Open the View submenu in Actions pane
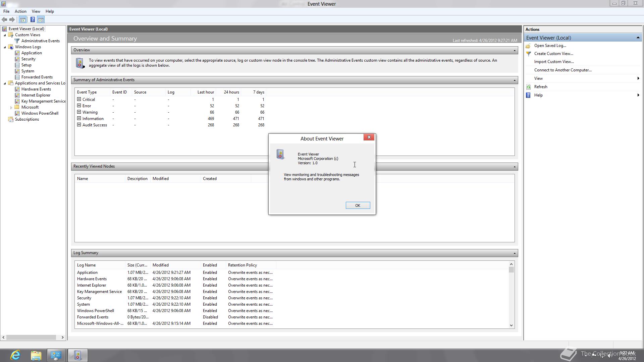Image resolution: width=644 pixels, height=362 pixels. coord(583,78)
